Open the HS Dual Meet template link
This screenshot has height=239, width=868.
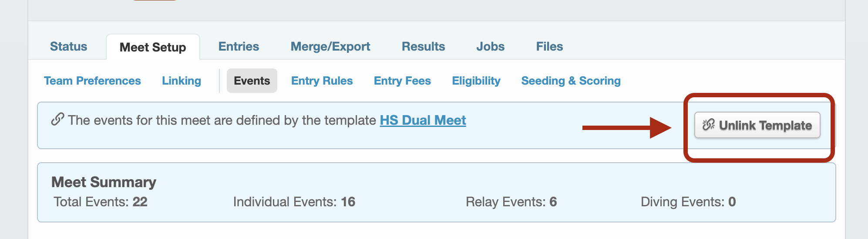click(x=423, y=120)
